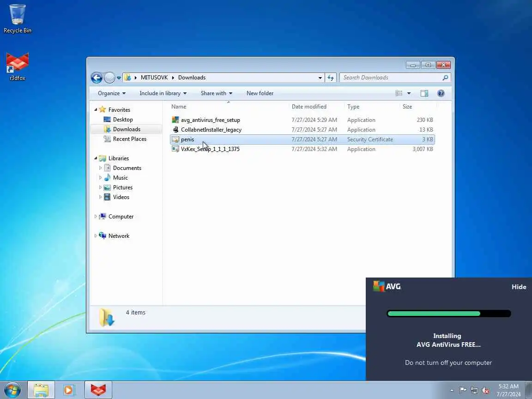Click the Explorer forward arrow button
This screenshot has width=532, height=399.
(x=109, y=78)
